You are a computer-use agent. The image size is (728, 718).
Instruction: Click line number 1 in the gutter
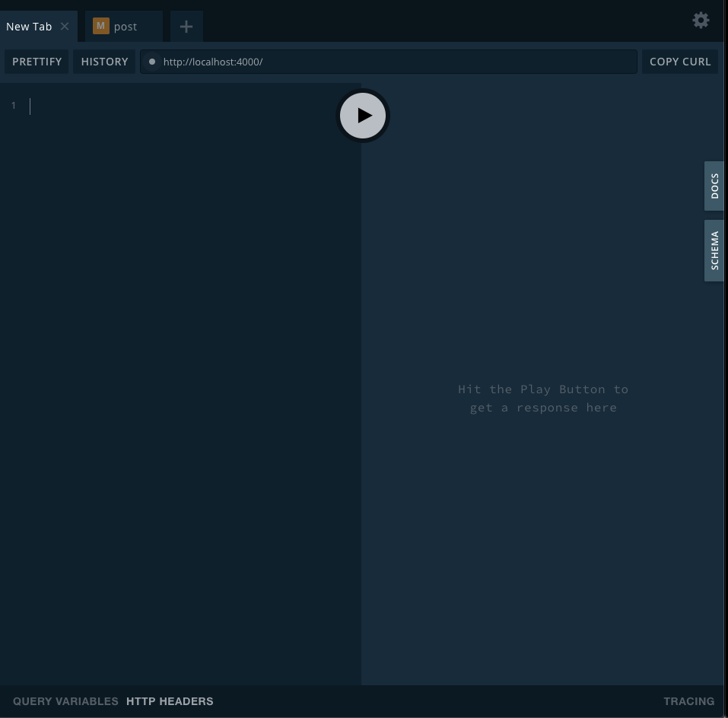(x=13, y=106)
